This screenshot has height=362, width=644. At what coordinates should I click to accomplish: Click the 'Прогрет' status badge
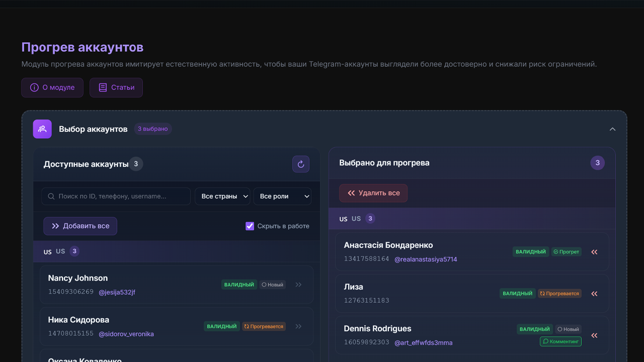pyautogui.click(x=566, y=252)
